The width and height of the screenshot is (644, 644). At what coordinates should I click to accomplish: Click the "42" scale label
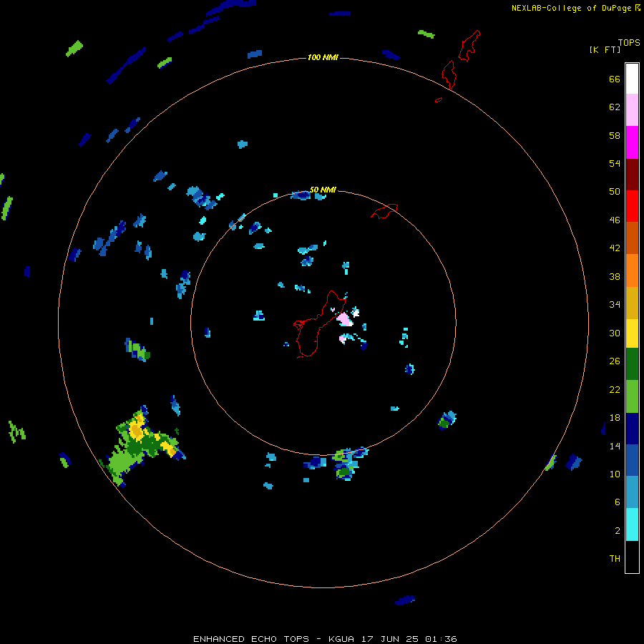point(615,248)
